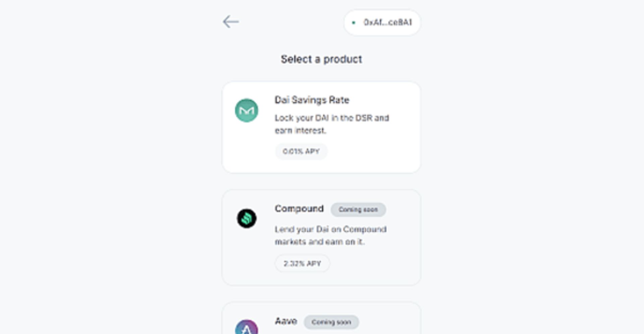This screenshot has height=334, width=644.
Task: Click the 'Select a product' heading
Action: click(321, 59)
